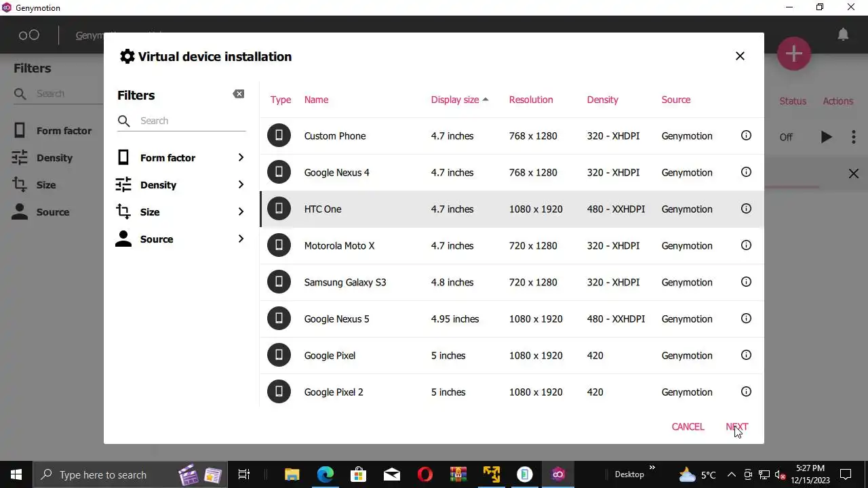868x488 pixels.
Task: Open Opera browser from the taskbar
Action: point(425,474)
